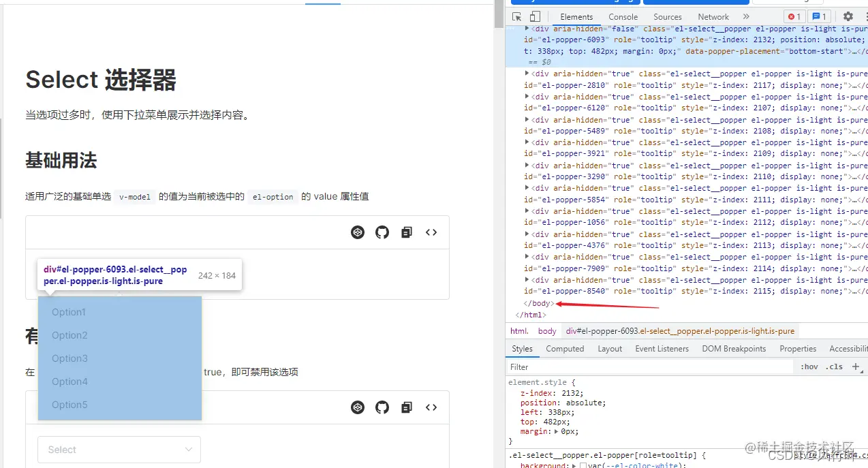Expand the el-popper-2810 div node

[527, 74]
